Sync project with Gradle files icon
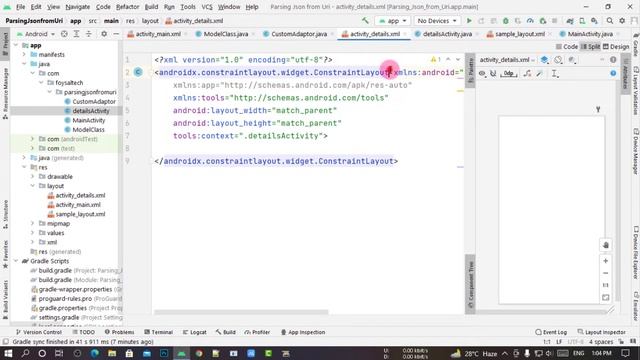This screenshot has width=640, height=360. (570, 21)
